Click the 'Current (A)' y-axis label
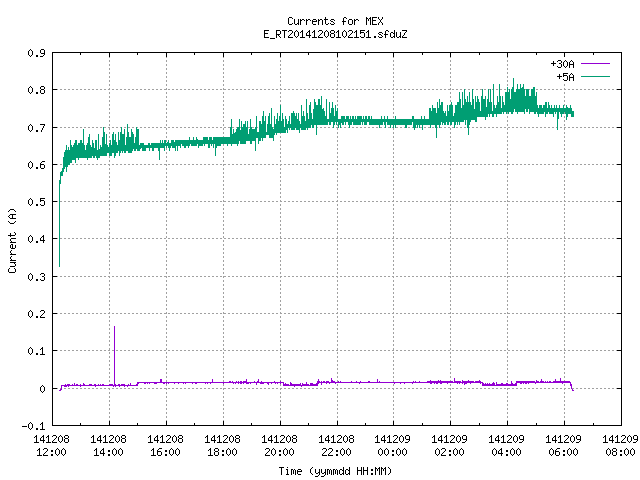The image size is (640, 480). [12, 240]
